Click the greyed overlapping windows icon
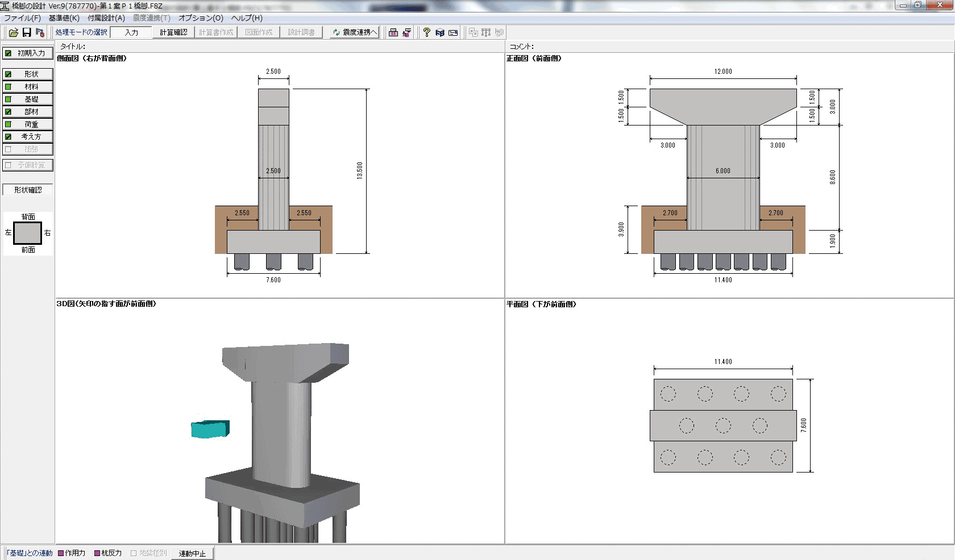 click(473, 32)
